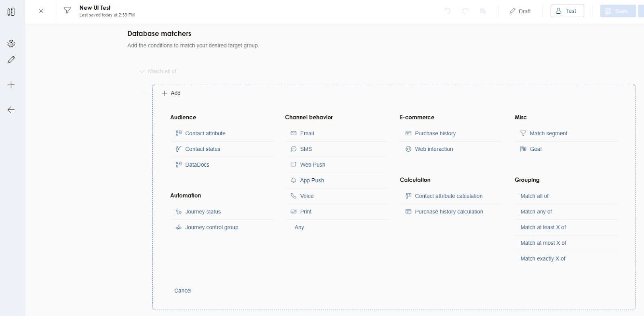Click the redo arrow icon
Image resolution: width=644 pixels, height=316 pixels.
point(465,11)
